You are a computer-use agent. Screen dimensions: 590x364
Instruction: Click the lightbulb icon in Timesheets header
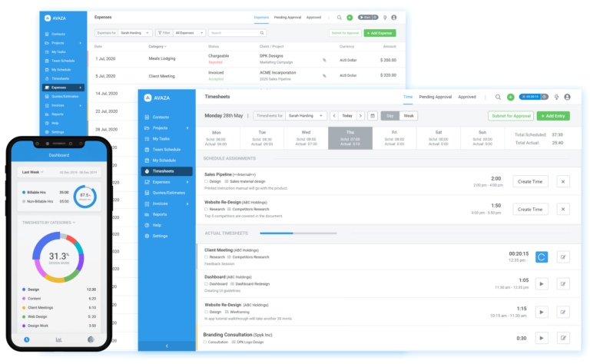click(x=556, y=97)
